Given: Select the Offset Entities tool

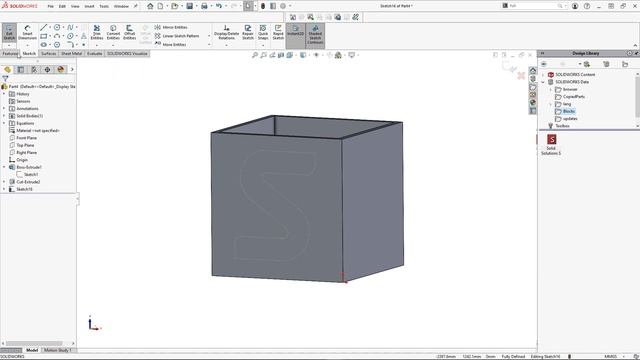Looking at the screenshot, I should pyautogui.click(x=129, y=32).
